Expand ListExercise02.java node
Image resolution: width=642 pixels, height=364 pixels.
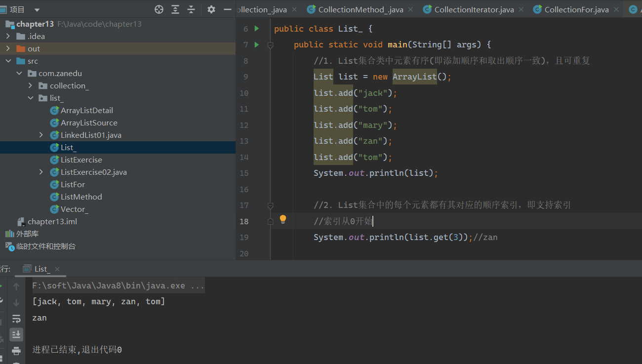pyautogui.click(x=41, y=172)
